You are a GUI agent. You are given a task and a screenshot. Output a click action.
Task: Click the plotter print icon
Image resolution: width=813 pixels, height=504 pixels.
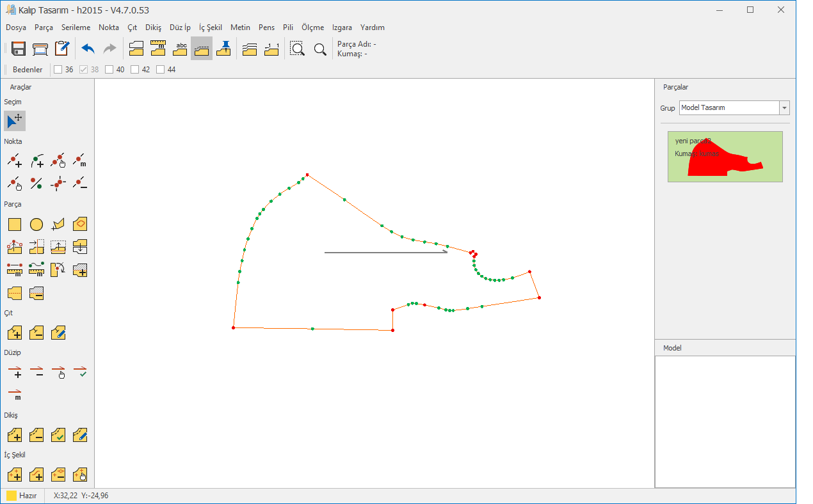pyautogui.click(x=40, y=49)
